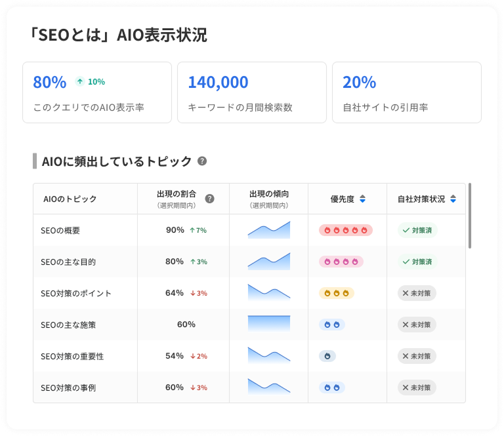Click the table's vertical scrollbar
504x436 pixels.
point(470,216)
